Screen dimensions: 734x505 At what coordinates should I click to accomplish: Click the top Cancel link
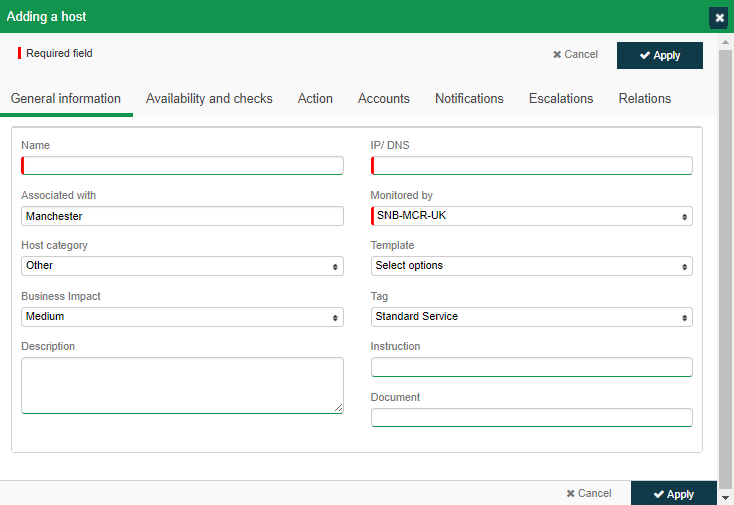pyautogui.click(x=575, y=55)
